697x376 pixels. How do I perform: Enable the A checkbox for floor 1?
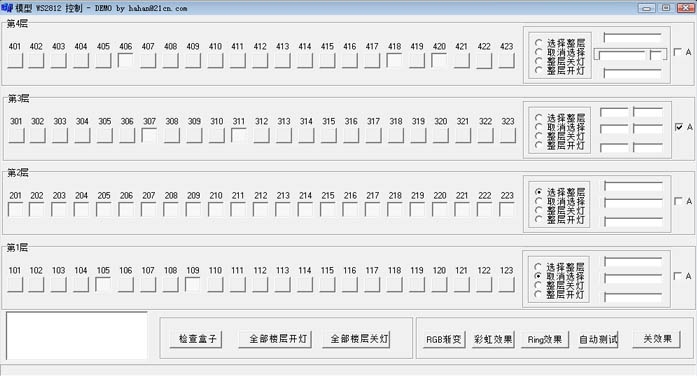678,276
